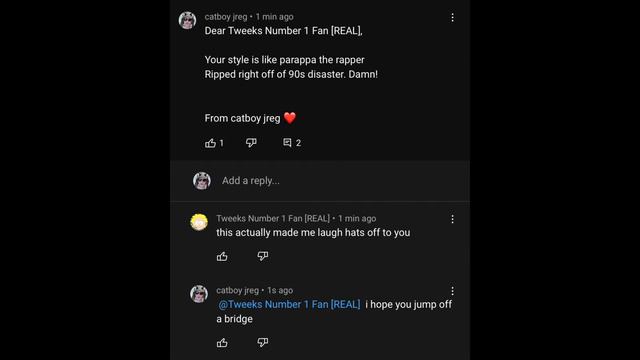Click avatar beside the Add a reply box
Image resolution: width=640 pixels, height=360 pixels.
click(x=202, y=180)
